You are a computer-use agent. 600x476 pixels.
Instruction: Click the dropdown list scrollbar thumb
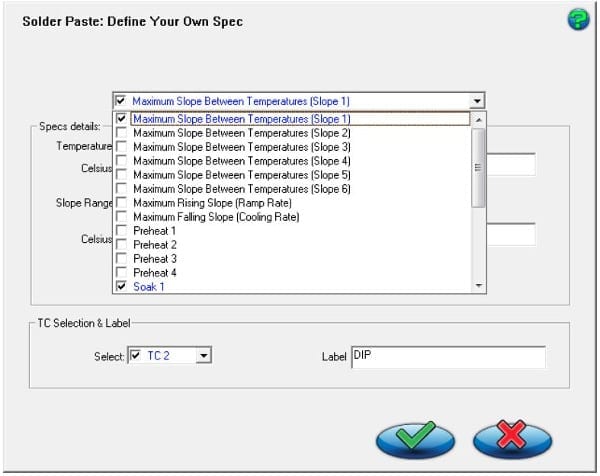coord(478,168)
